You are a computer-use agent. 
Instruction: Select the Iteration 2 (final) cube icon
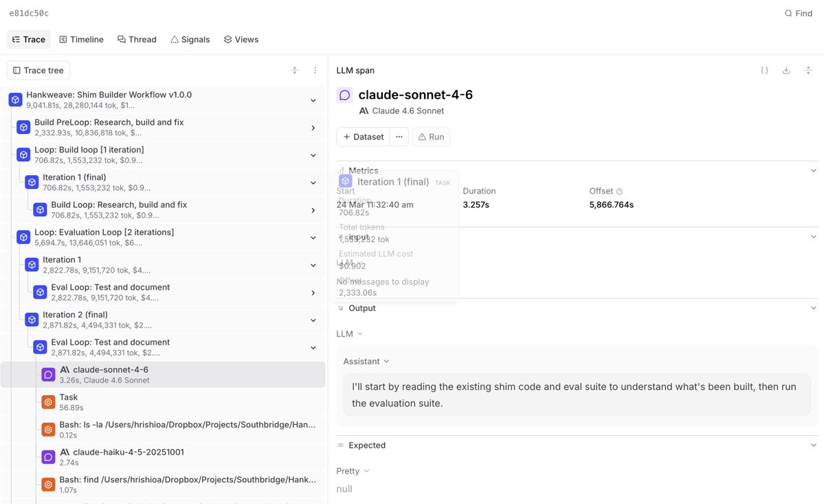point(32,320)
